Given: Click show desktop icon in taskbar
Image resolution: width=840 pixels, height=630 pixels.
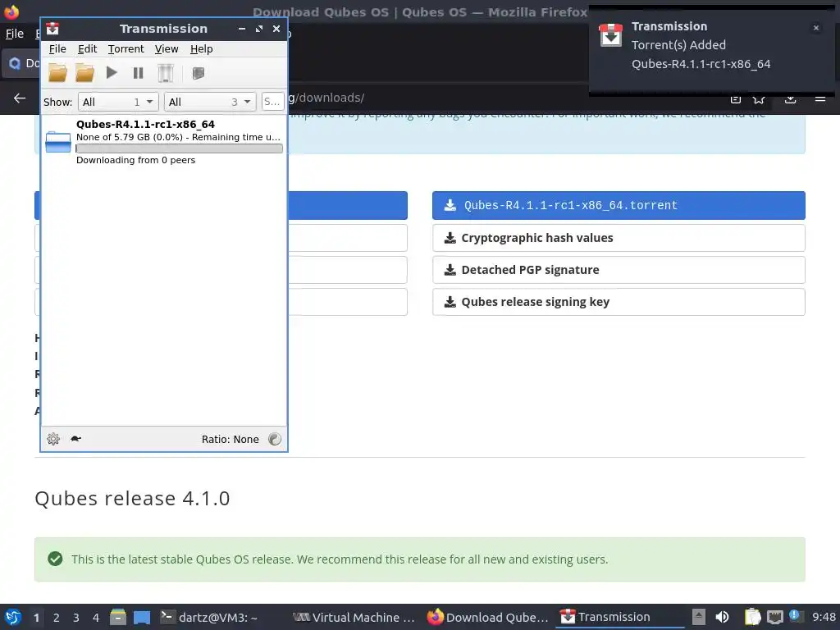Looking at the screenshot, I should click(x=142, y=618).
